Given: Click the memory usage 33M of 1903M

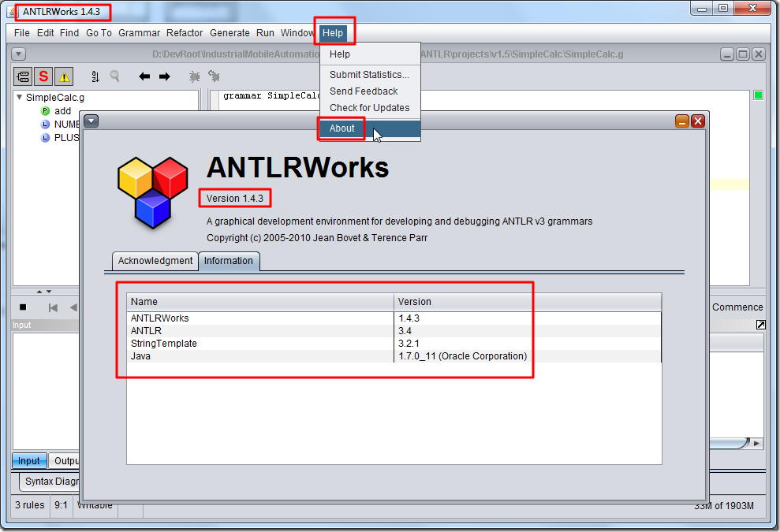Looking at the screenshot, I should pyautogui.click(x=724, y=506).
